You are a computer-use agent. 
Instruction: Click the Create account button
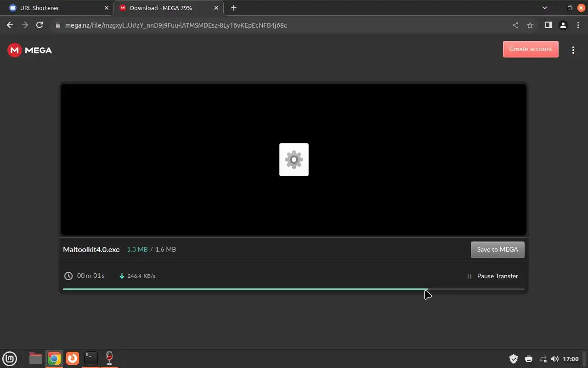click(x=531, y=49)
